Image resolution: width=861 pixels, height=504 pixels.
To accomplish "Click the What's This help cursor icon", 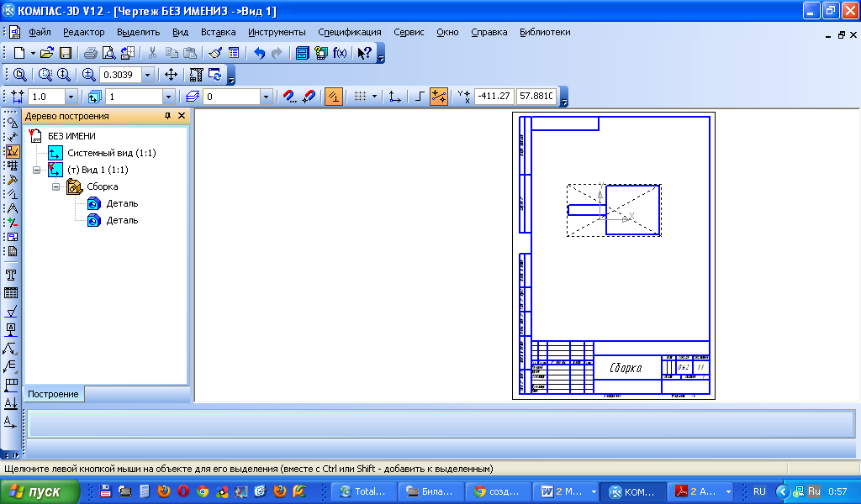I will (365, 53).
